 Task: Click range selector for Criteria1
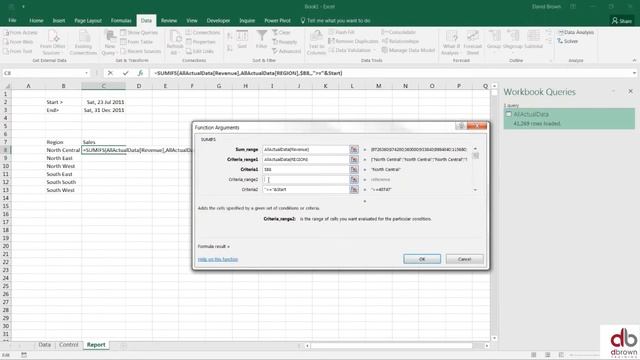354,169
